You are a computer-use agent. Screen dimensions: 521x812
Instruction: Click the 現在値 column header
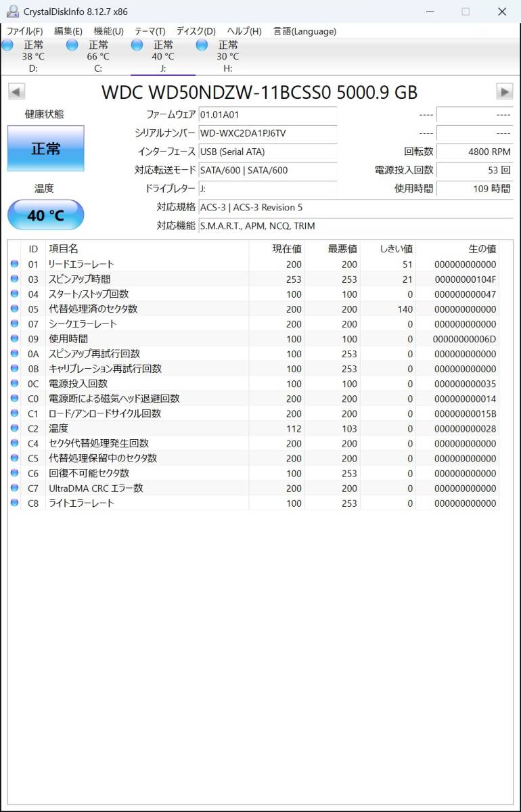(x=277, y=249)
